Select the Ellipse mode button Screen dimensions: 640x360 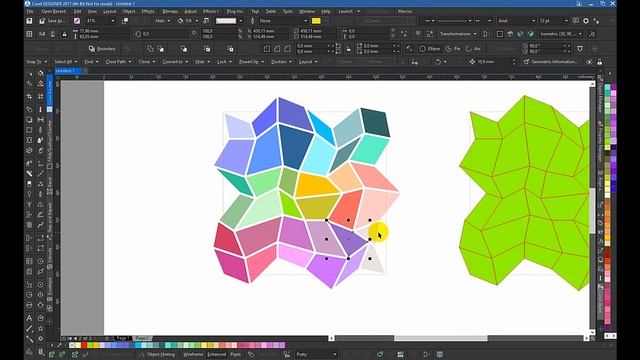pos(430,49)
